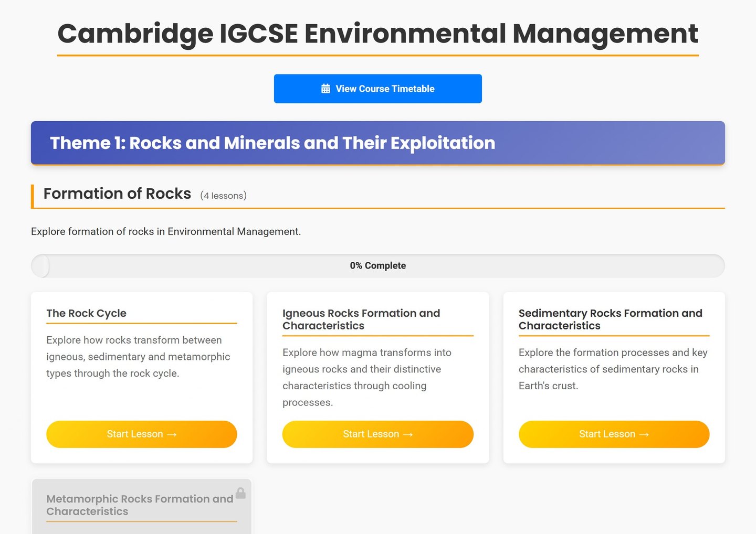Select the Theme 1 Rocks and Minerals header
The width and height of the screenshot is (756, 534).
(378, 143)
